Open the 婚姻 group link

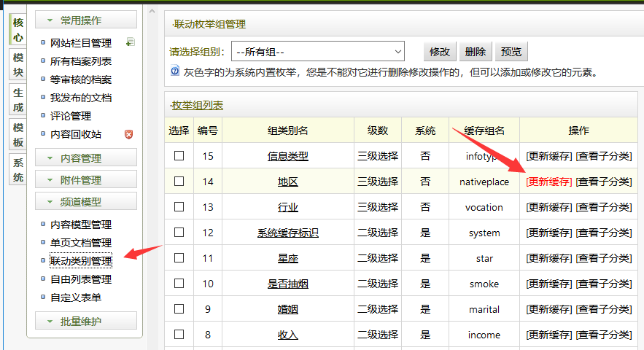click(287, 309)
